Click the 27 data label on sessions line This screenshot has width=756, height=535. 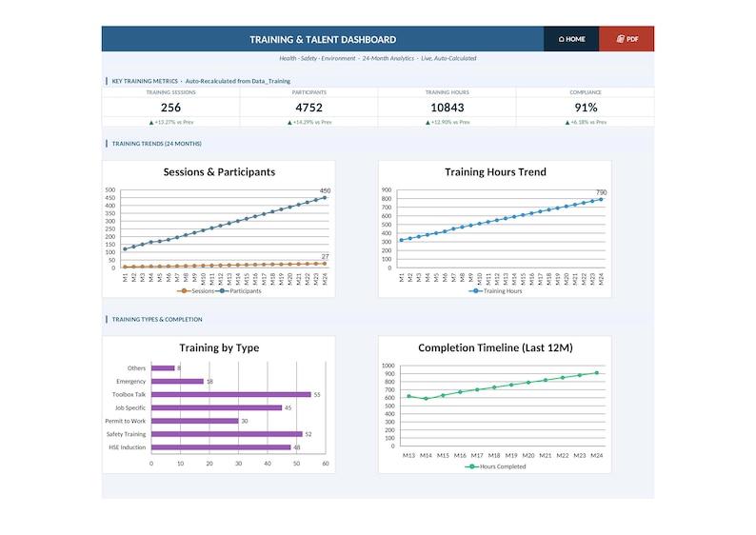click(325, 257)
